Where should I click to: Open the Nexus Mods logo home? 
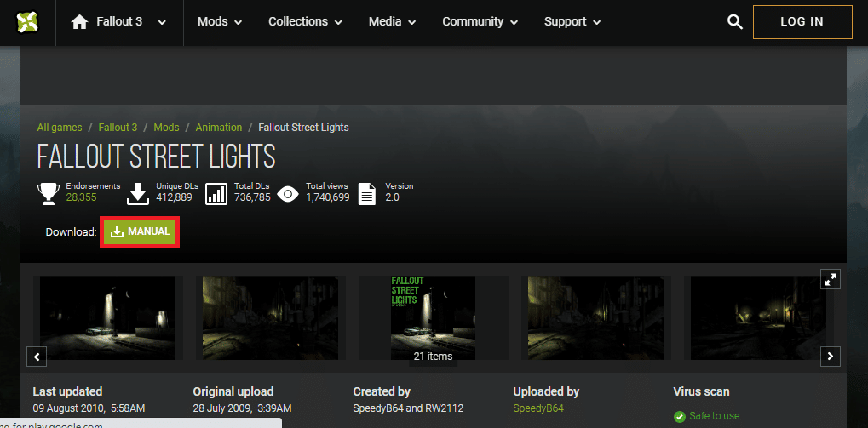coord(27,22)
